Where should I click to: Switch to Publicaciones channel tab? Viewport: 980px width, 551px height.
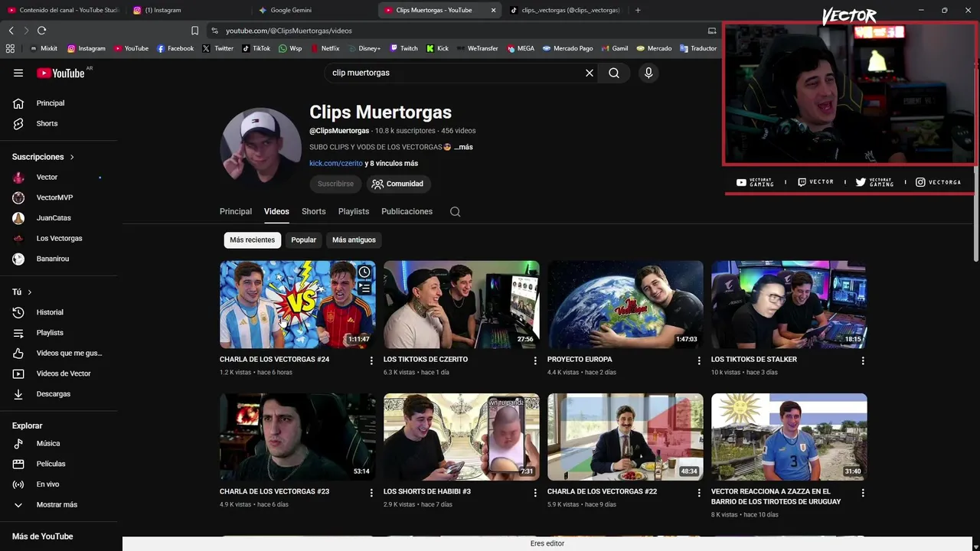click(x=407, y=212)
